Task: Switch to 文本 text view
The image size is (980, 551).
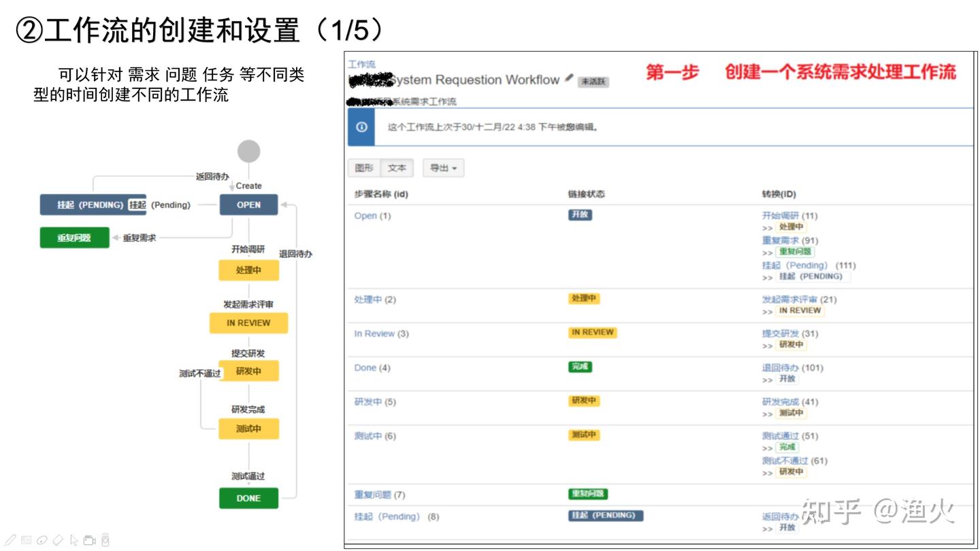Action: (x=397, y=168)
